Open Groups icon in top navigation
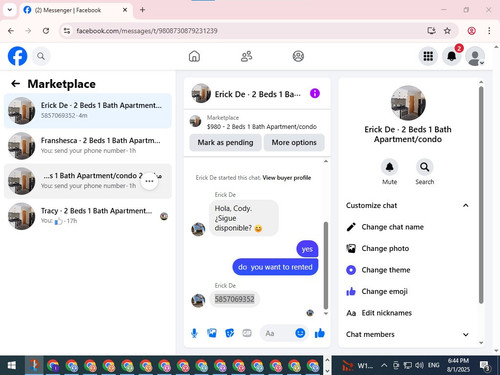Viewport: 500px width, 375px height. 298,56
